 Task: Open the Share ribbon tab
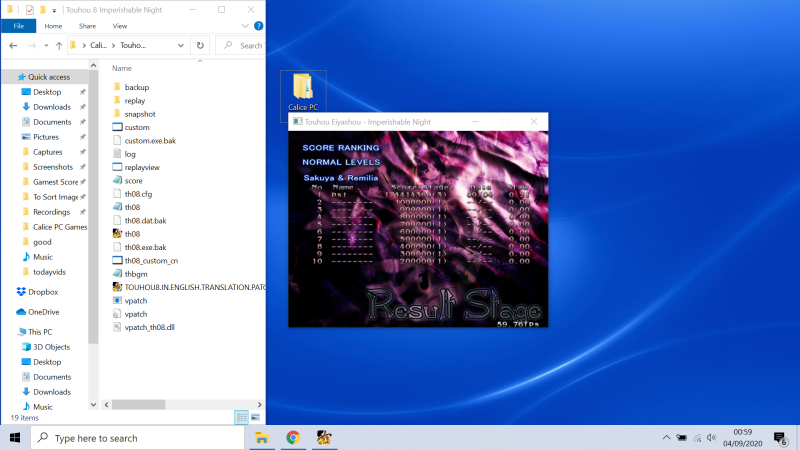[87, 26]
